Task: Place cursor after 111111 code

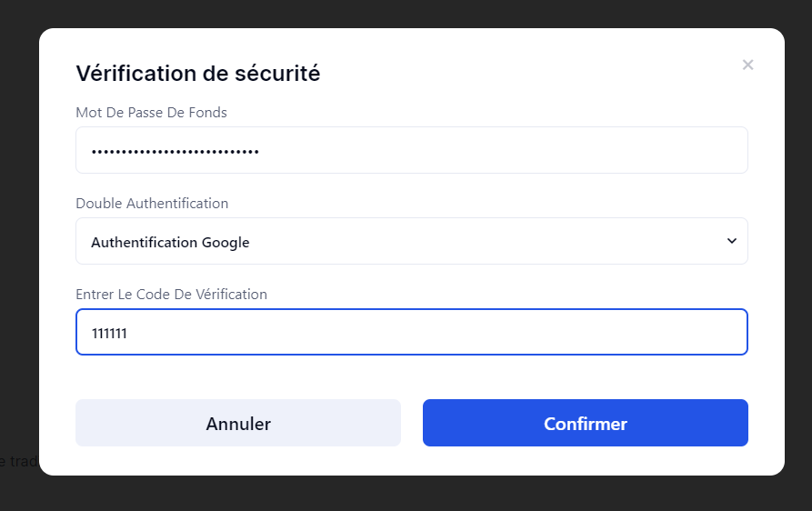Action: pos(127,334)
